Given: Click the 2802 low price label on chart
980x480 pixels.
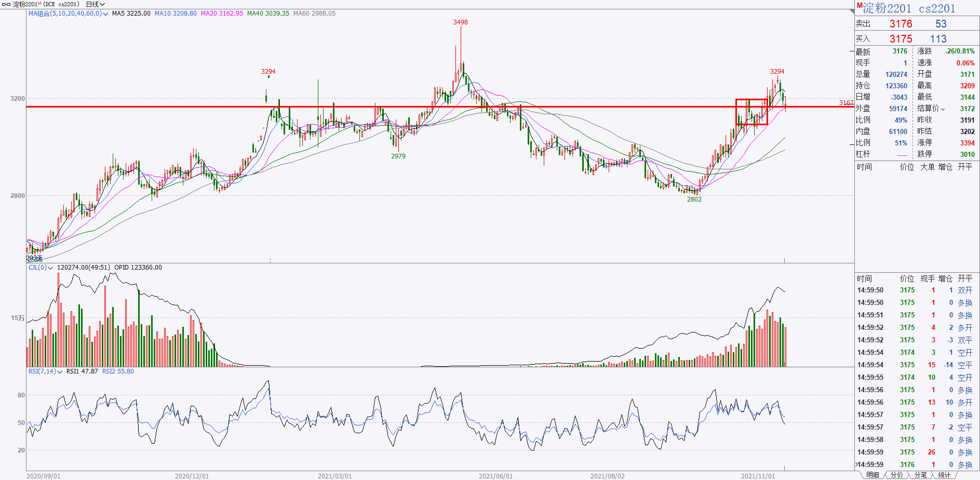Looking at the screenshot, I should pos(694,199).
